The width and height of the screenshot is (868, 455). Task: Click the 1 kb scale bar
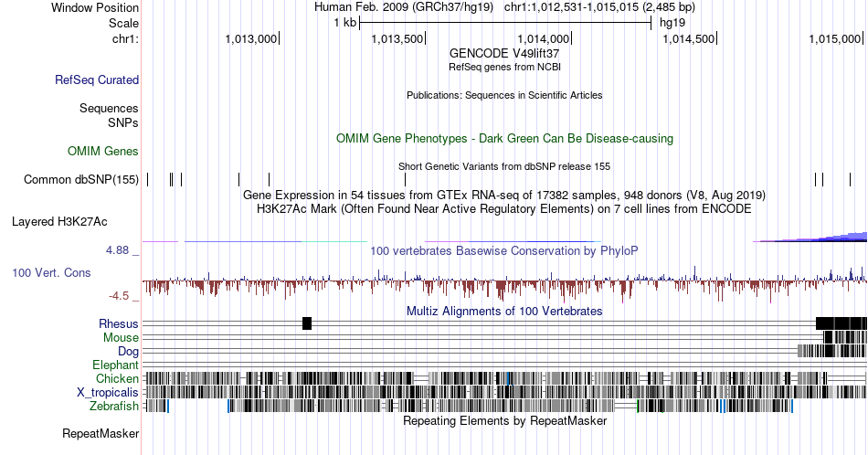pos(505,23)
